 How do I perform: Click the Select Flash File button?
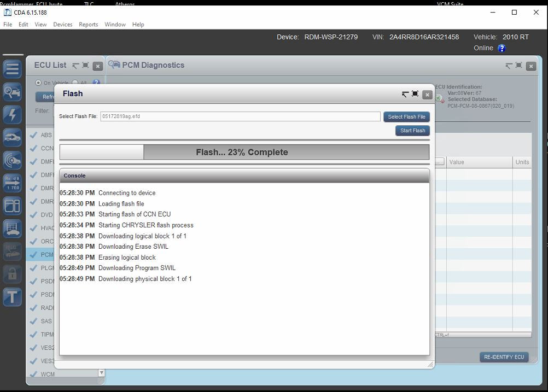(406, 116)
